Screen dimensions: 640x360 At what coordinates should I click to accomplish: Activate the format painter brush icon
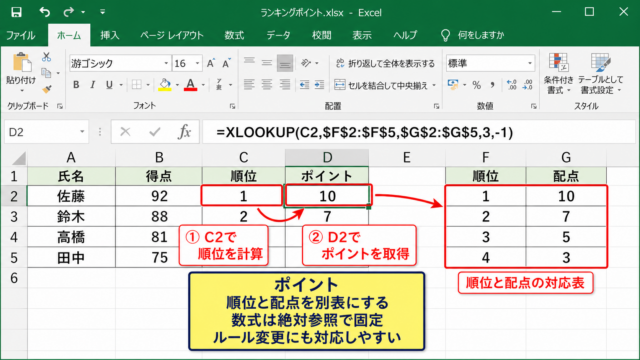point(47,89)
